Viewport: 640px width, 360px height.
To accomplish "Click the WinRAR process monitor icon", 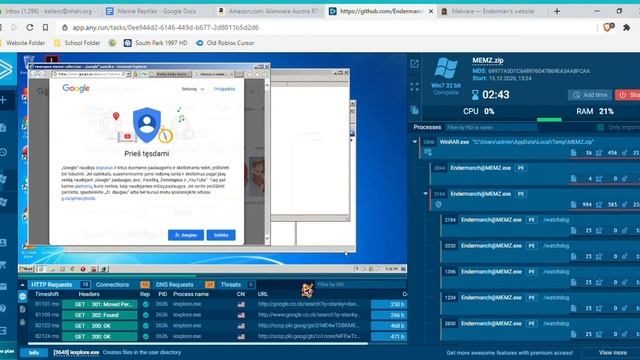I will (427, 152).
